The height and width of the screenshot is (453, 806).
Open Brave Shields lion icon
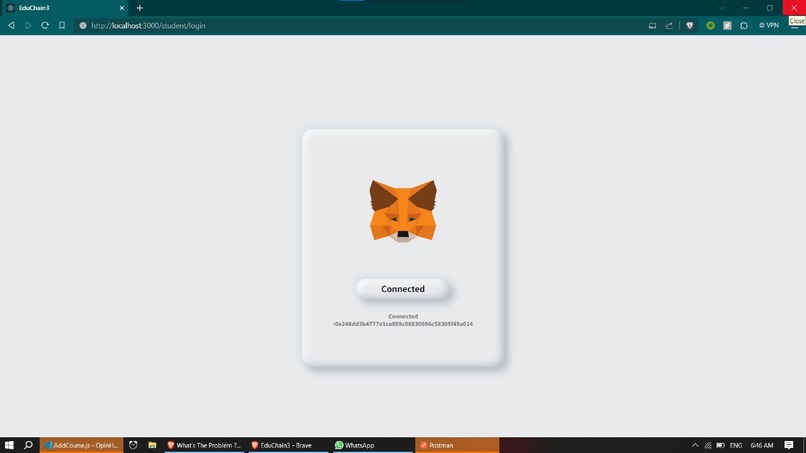(x=690, y=25)
